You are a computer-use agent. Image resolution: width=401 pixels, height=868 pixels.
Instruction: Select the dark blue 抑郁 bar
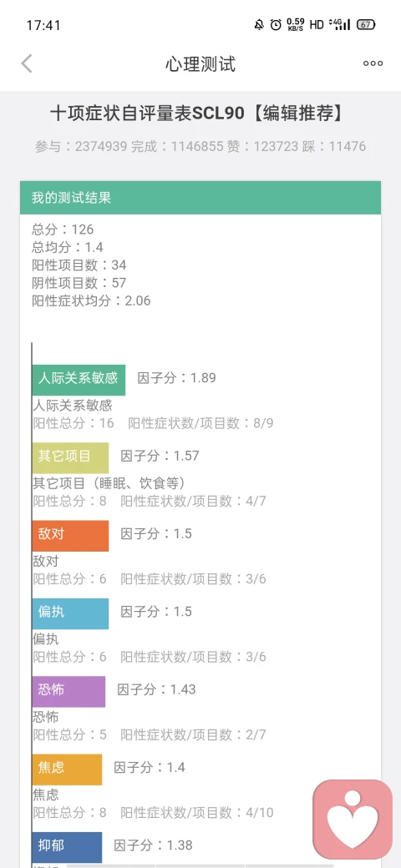(67, 847)
